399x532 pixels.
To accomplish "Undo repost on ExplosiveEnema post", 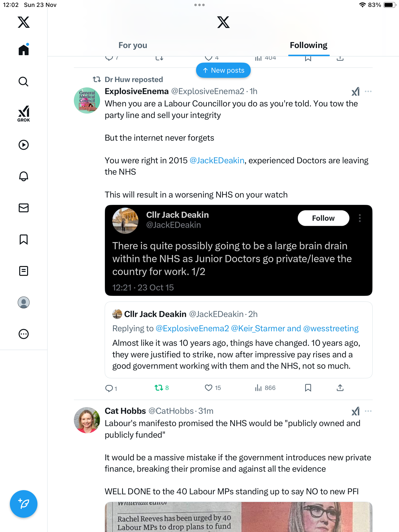I will pos(159,388).
